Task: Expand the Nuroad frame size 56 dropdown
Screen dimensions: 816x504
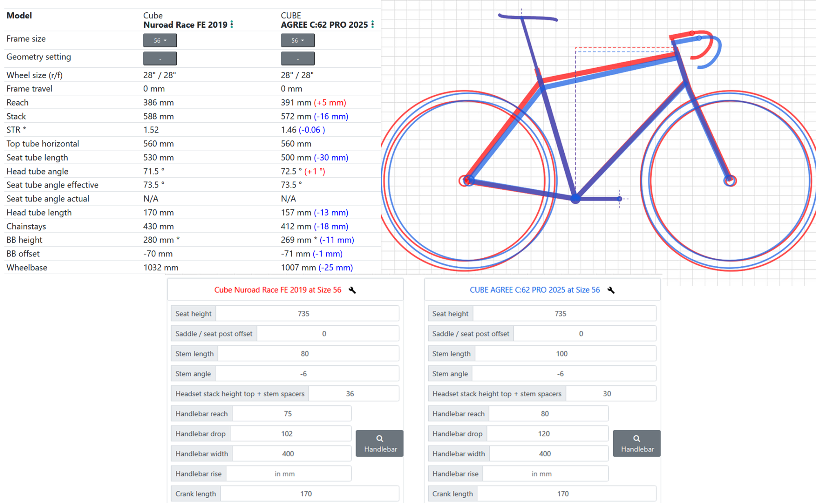Action: click(x=160, y=40)
